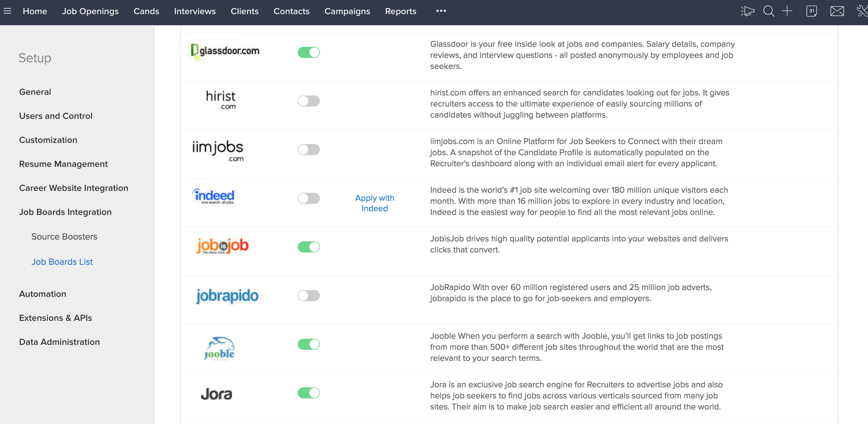Turn on the jobrapido toggle
This screenshot has height=424, width=868.
pyautogui.click(x=309, y=296)
